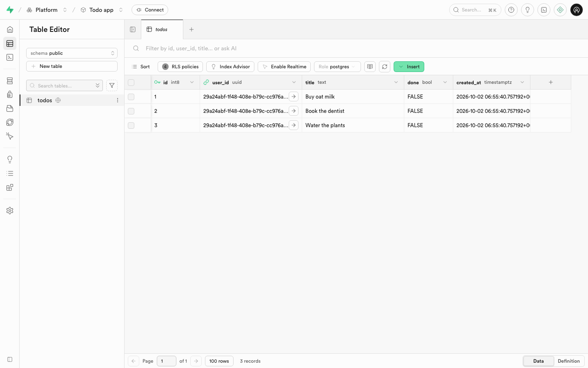Open the Platform organization switcher
This screenshot has width=588, height=368.
tap(65, 10)
